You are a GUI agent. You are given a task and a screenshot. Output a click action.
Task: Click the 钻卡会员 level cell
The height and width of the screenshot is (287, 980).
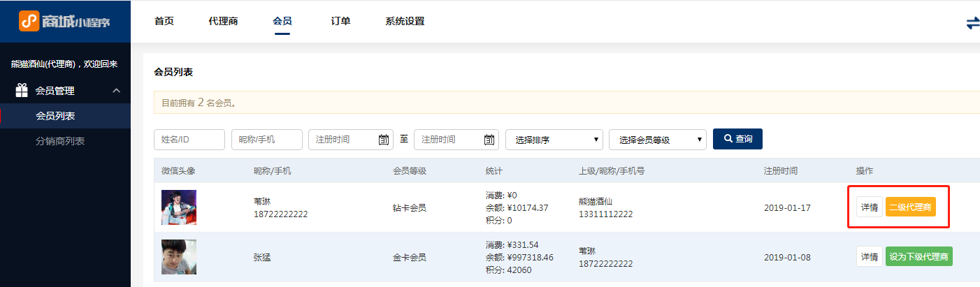click(x=410, y=207)
